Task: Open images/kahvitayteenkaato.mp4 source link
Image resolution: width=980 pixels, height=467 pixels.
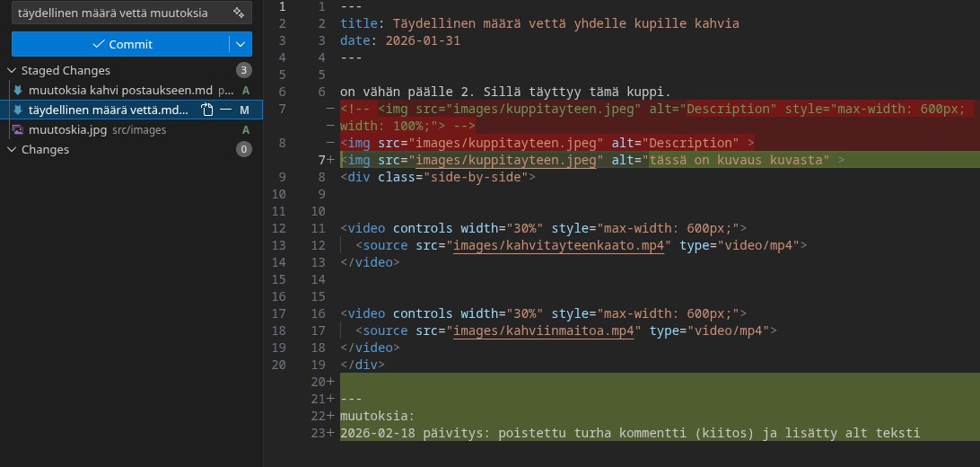Action: (x=558, y=245)
